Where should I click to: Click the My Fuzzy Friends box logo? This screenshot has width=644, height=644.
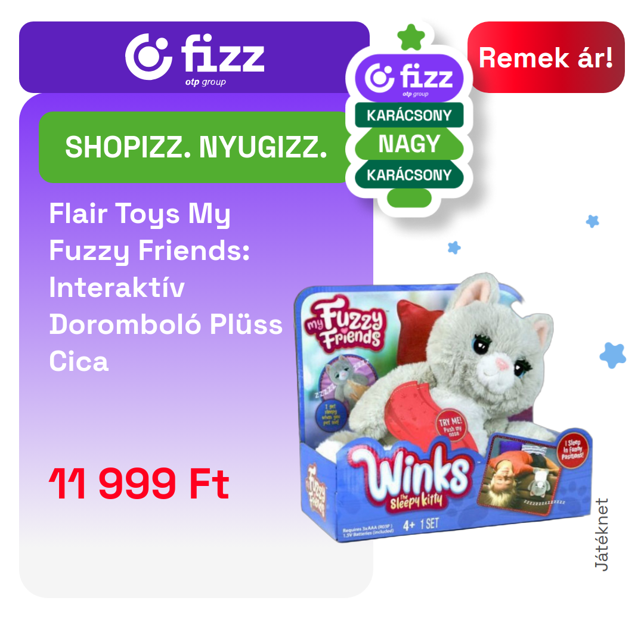point(345,324)
